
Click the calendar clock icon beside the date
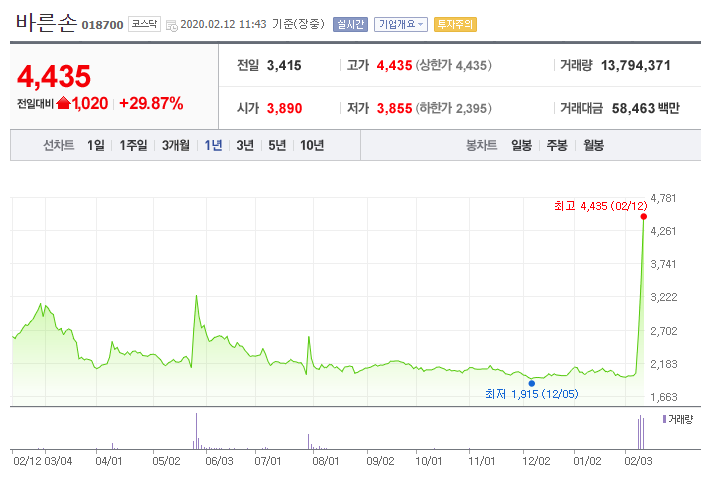click(172, 25)
